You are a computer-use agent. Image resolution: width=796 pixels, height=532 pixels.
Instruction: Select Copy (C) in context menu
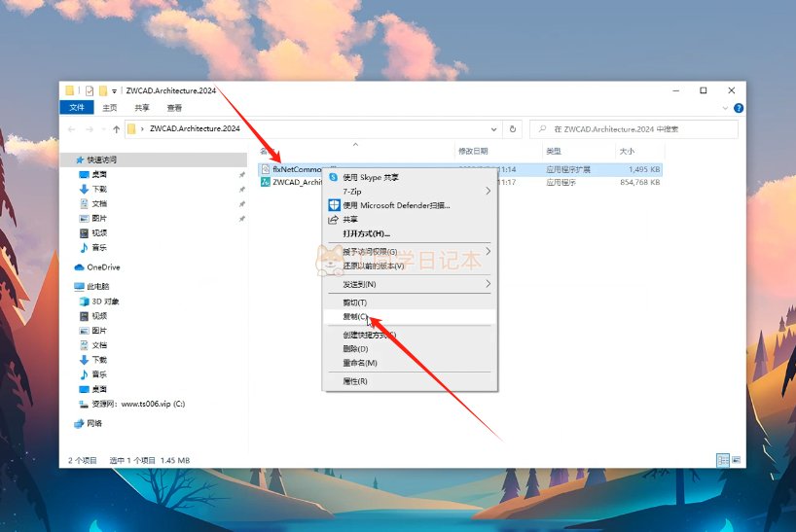[x=410, y=316]
